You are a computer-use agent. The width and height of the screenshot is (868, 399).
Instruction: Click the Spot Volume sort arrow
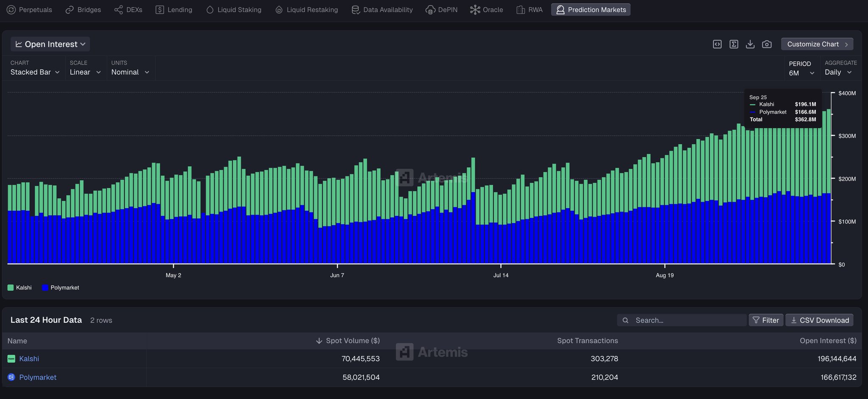point(319,341)
